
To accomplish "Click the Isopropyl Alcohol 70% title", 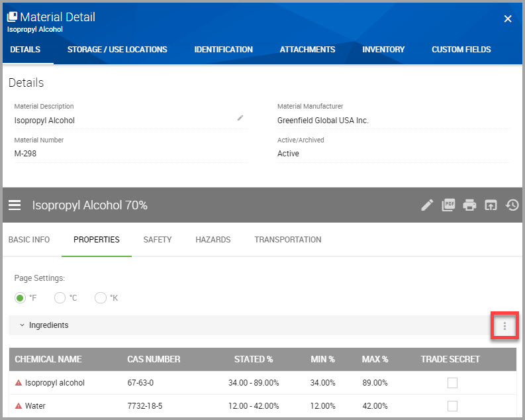I will pos(90,205).
